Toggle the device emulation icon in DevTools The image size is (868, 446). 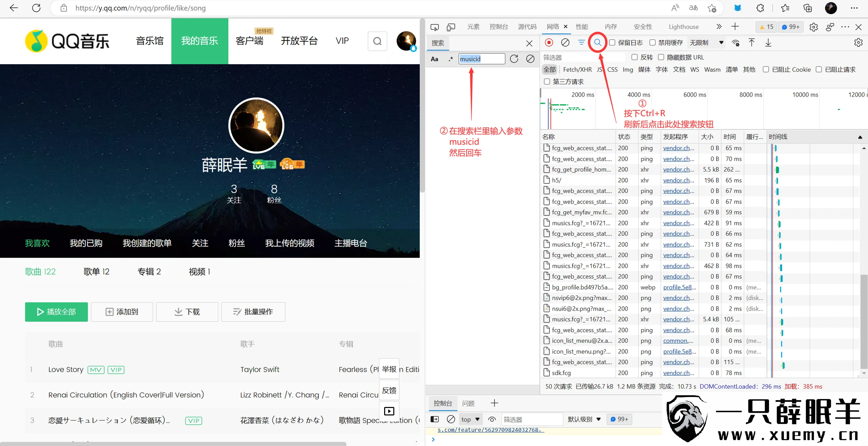[x=451, y=27]
